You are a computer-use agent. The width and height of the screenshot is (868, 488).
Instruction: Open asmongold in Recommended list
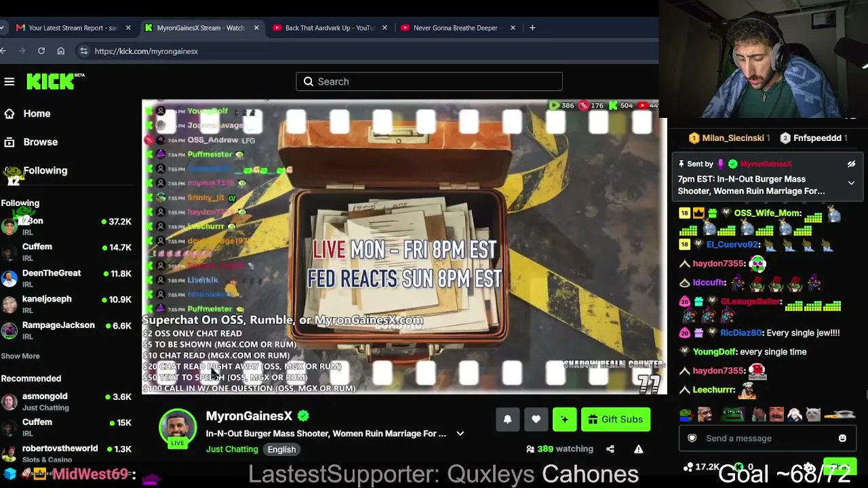pos(66,402)
